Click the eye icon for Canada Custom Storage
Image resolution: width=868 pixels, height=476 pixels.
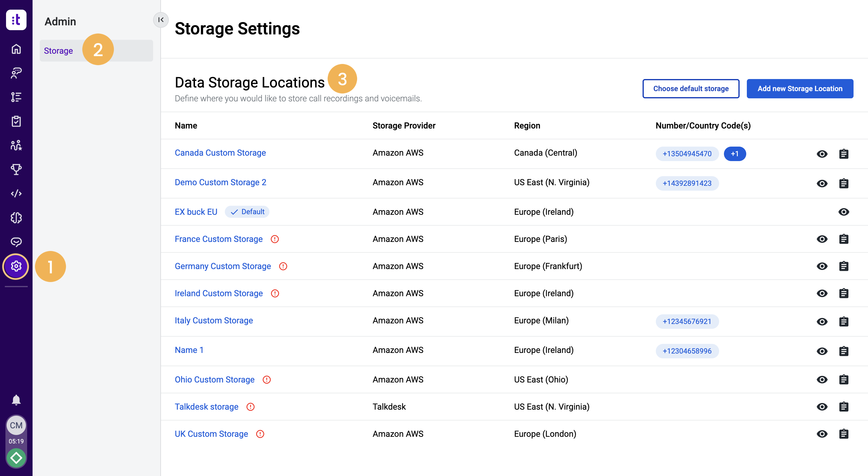(822, 154)
